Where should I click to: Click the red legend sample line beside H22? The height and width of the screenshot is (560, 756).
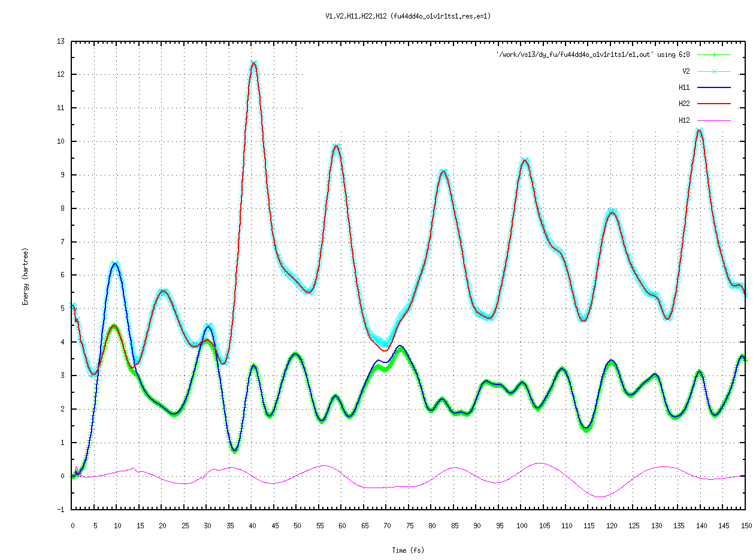714,104
